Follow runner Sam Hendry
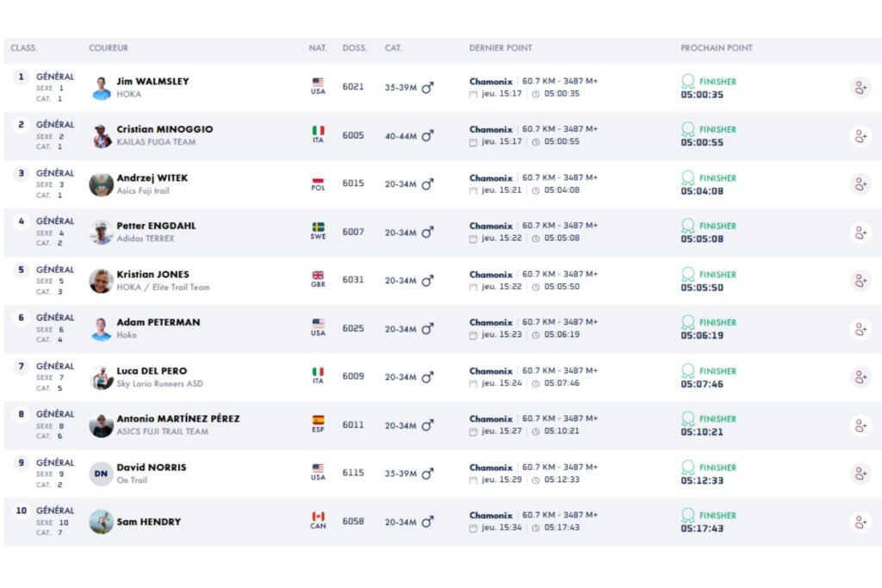This screenshot has width=882, height=588. tap(860, 522)
